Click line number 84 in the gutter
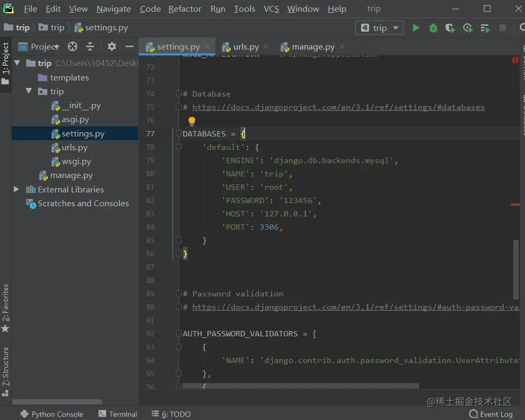The image size is (525, 420). [x=150, y=227]
